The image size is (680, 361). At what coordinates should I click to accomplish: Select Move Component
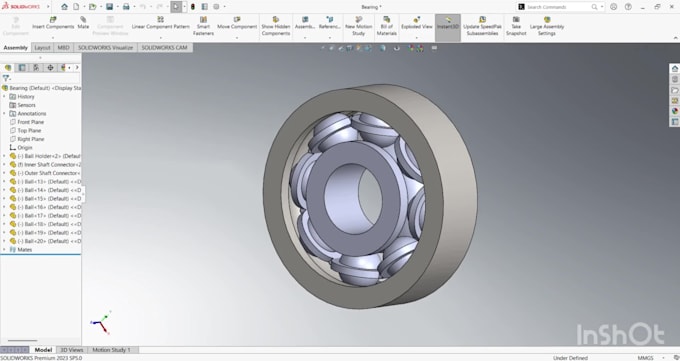[x=237, y=23]
